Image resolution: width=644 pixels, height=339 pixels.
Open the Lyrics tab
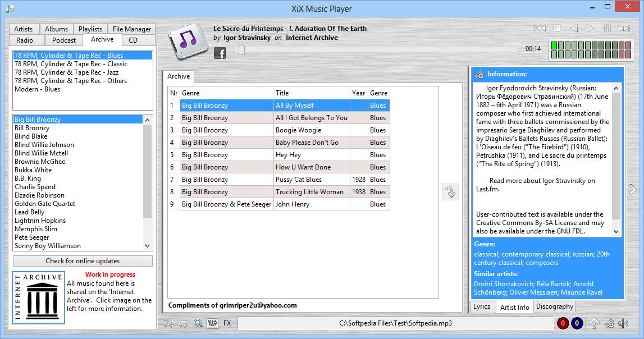pos(482,306)
